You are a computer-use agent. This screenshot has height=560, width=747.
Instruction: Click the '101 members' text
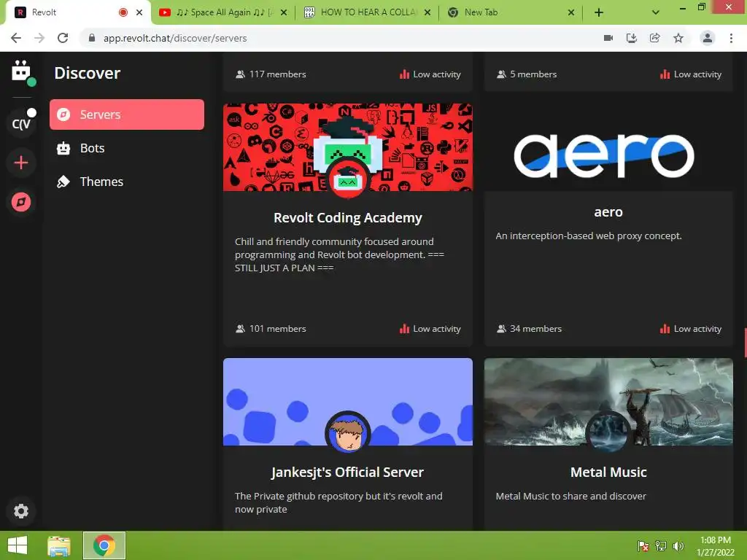tap(277, 329)
